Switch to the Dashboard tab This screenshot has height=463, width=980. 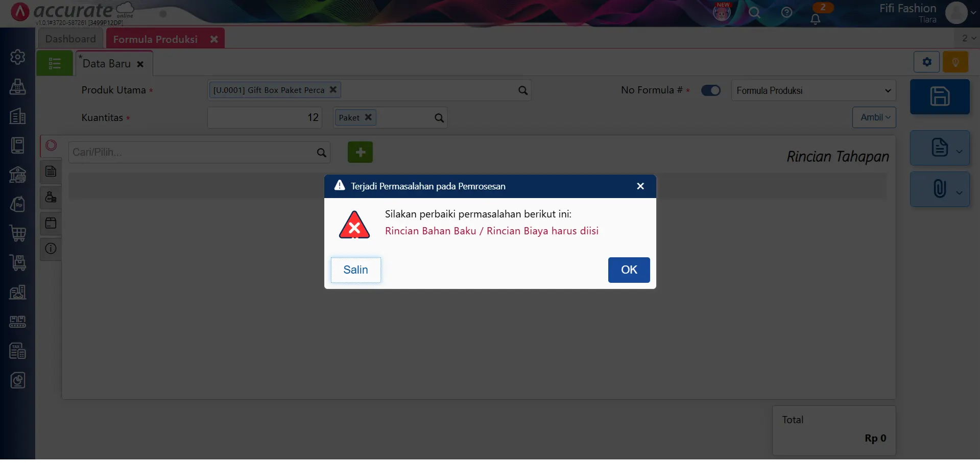click(70, 39)
